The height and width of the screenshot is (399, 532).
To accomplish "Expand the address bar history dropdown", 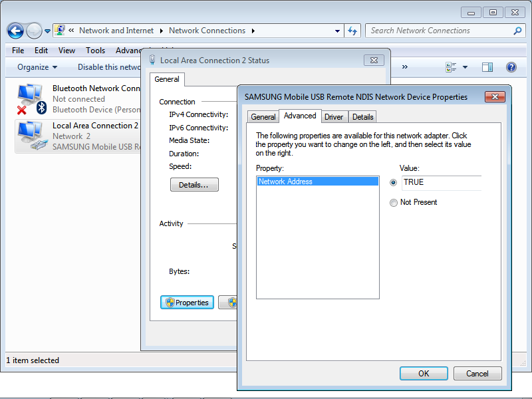I will click(337, 31).
